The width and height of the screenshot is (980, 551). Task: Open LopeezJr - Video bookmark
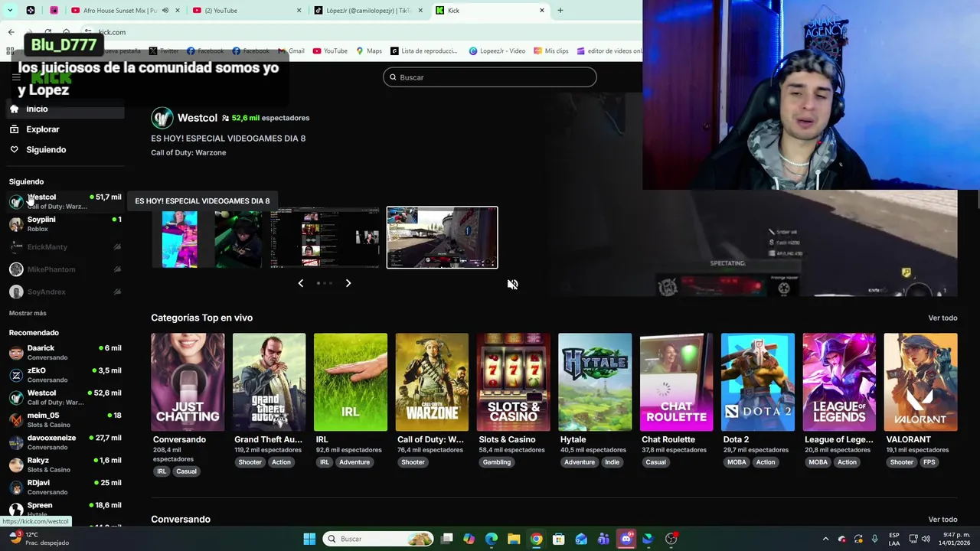pyautogui.click(x=498, y=51)
